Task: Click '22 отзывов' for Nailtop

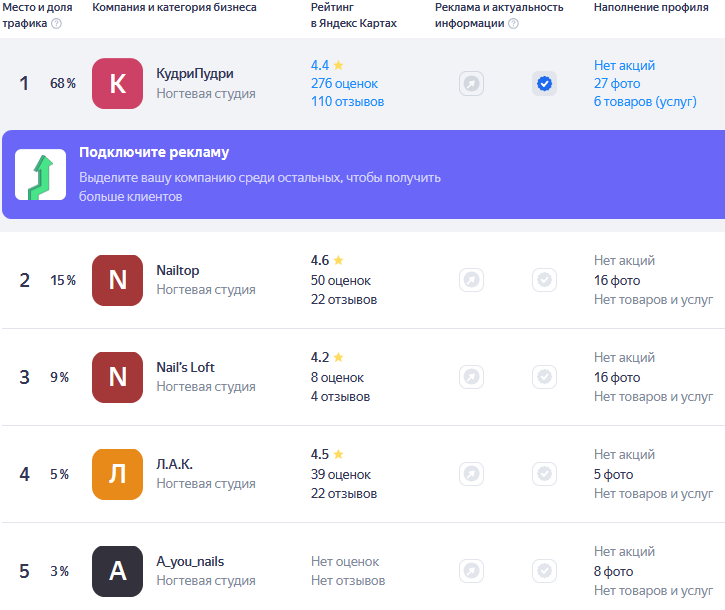Action: tap(344, 300)
